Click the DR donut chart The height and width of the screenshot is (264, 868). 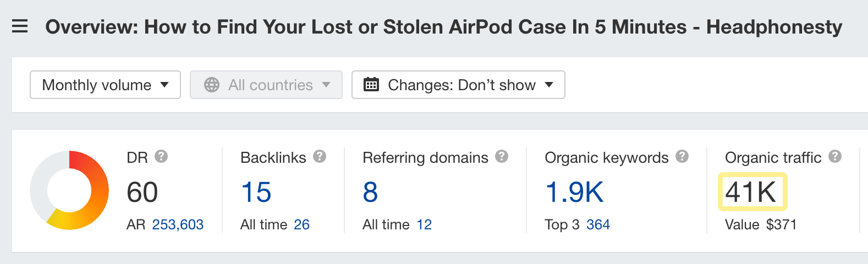[69, 190]
